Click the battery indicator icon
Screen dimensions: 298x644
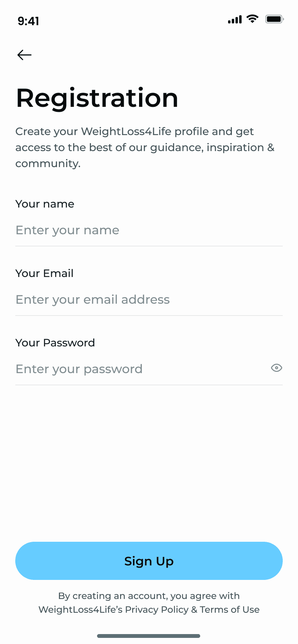274,19
